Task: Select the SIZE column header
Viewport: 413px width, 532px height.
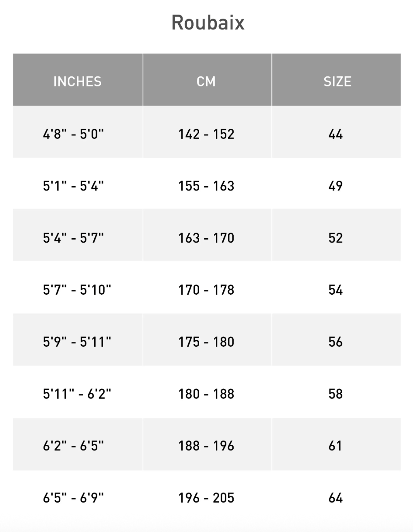Action: [x=337, y=81]
